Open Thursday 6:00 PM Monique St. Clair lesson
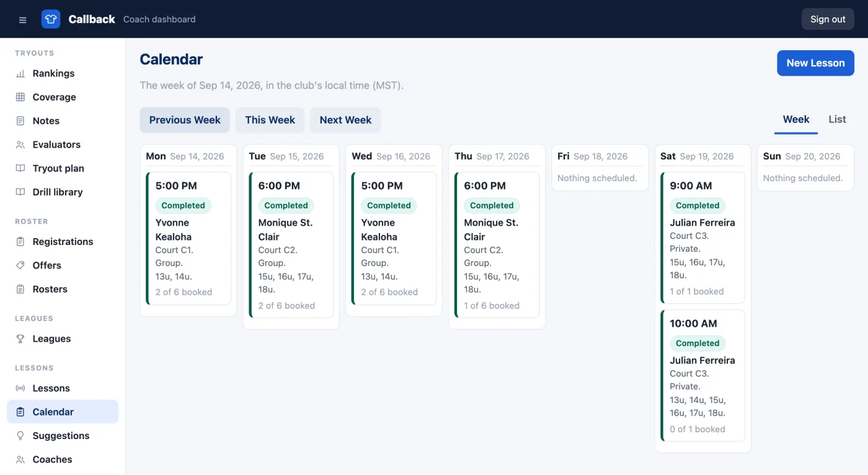 pos(497,245)
